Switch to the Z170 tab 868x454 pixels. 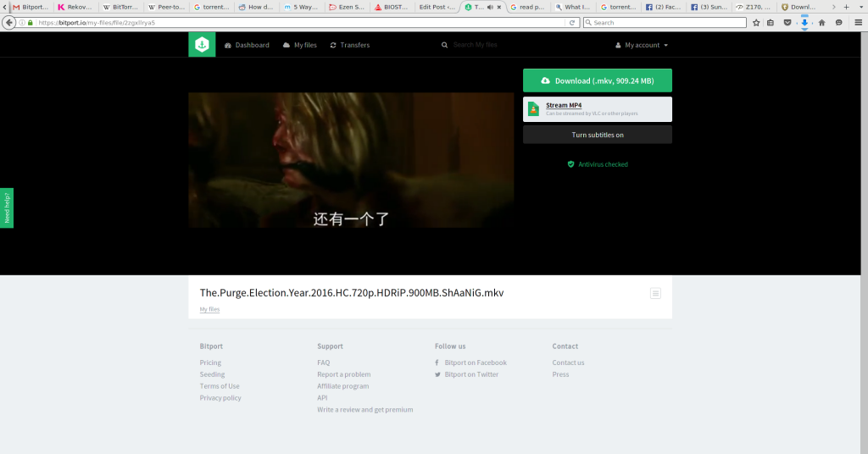point(754,7)
